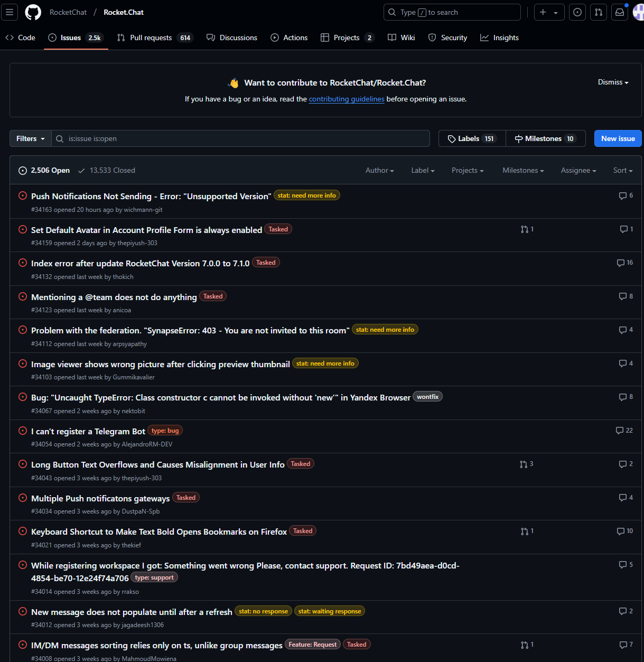The image size is (644, 662).
Task: Open the pull requests icon in header
Action: [x=599, y=12]
